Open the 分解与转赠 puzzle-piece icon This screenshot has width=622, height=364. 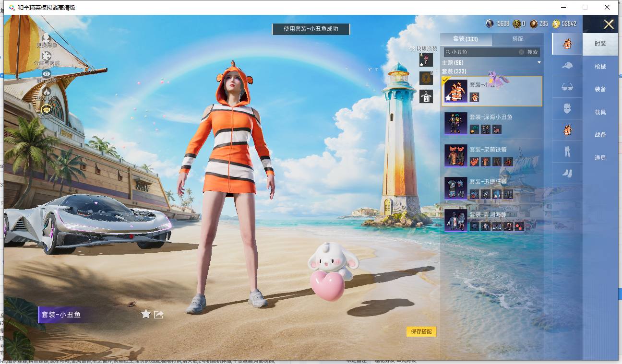pos(47,56)
